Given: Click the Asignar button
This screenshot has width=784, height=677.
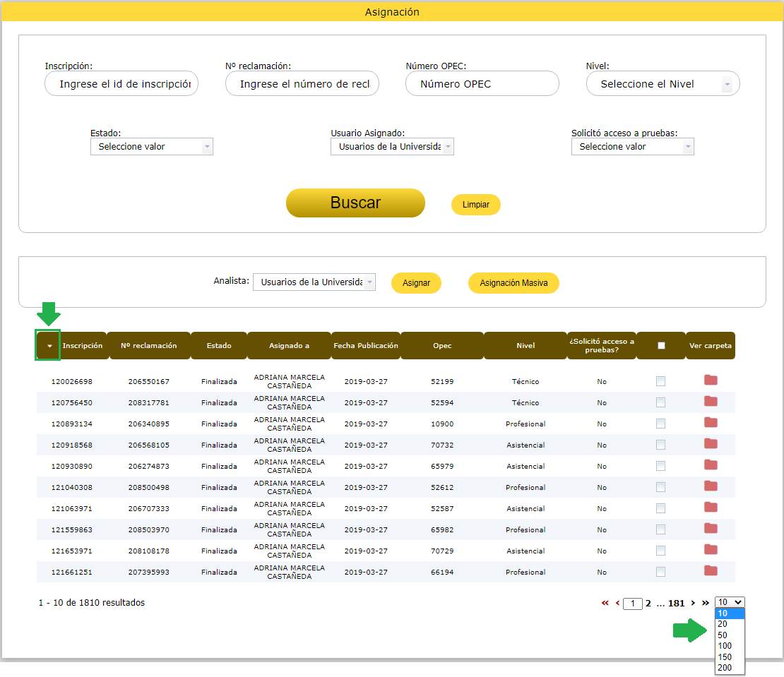Looking at the screenshot, I should [x=416, y=283].
